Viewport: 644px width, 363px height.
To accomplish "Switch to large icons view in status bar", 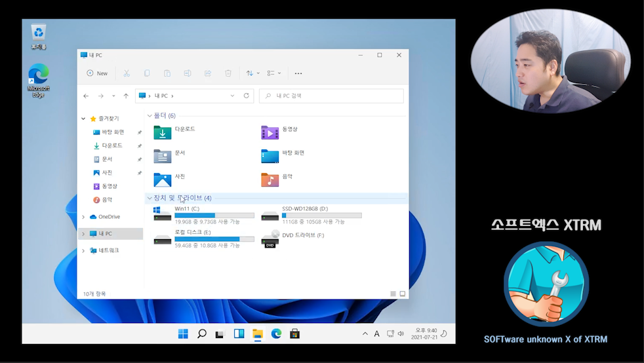I will [403, 294].
